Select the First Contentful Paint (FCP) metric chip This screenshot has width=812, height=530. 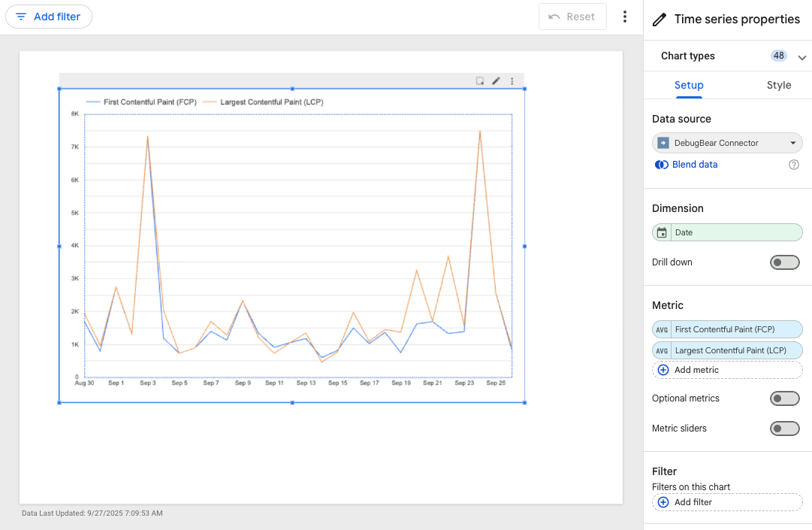click(x=727, y=329)
